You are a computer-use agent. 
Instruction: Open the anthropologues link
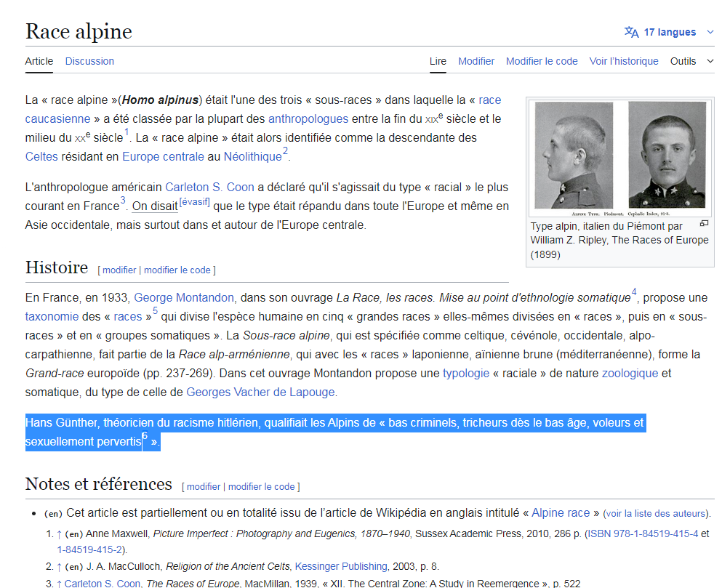coord(308,118)
